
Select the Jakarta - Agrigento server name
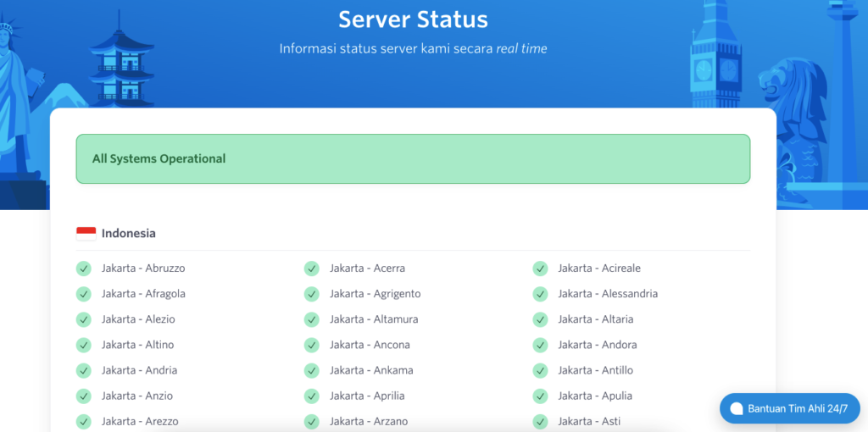[x=376, y=294]
